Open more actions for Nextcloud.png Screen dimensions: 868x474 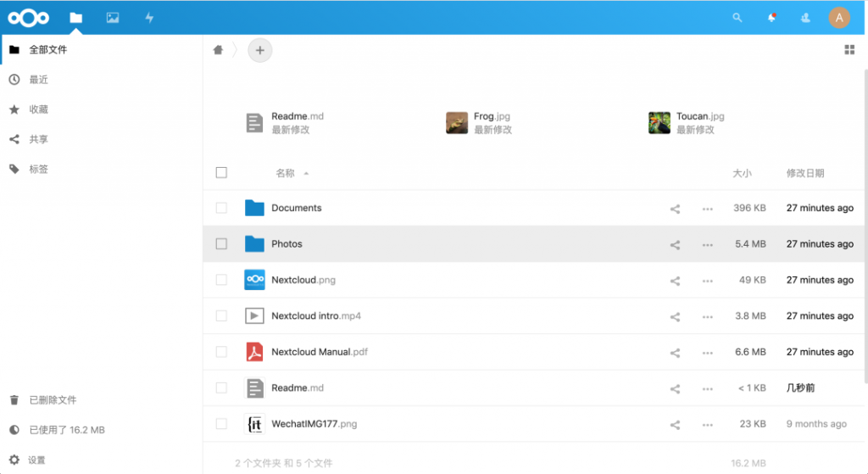click(707, 281)
